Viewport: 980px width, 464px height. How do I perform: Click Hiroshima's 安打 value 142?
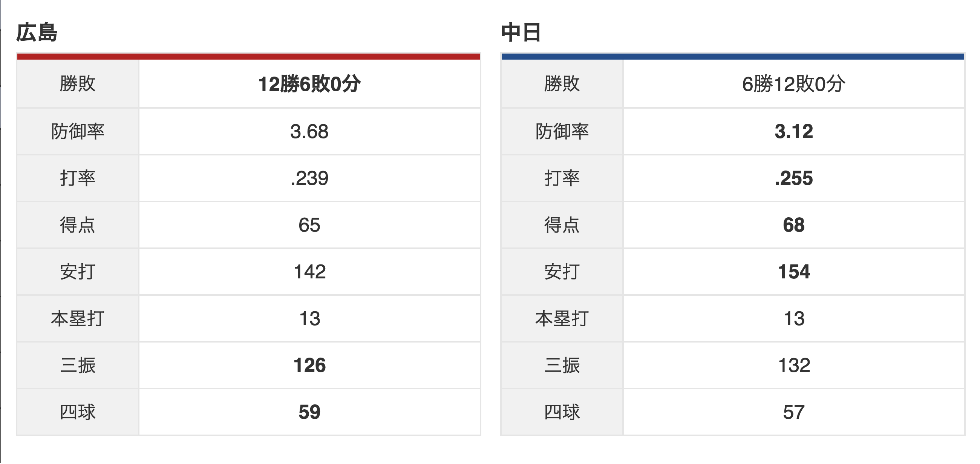309,272
